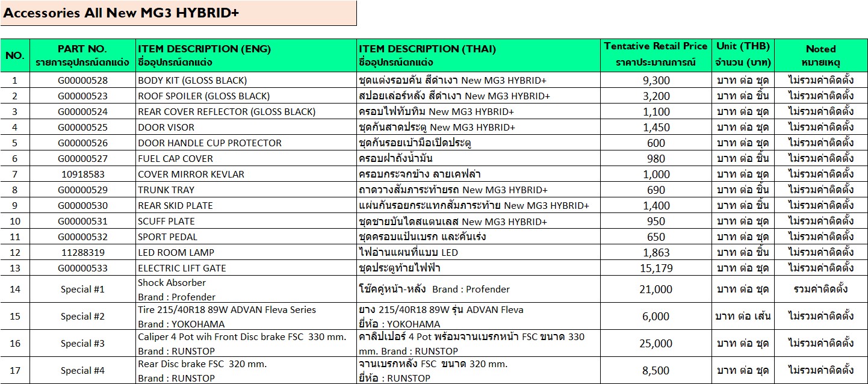Click the 'รวมค่าติดตั้ง' note in row 14

click(821, 289)
